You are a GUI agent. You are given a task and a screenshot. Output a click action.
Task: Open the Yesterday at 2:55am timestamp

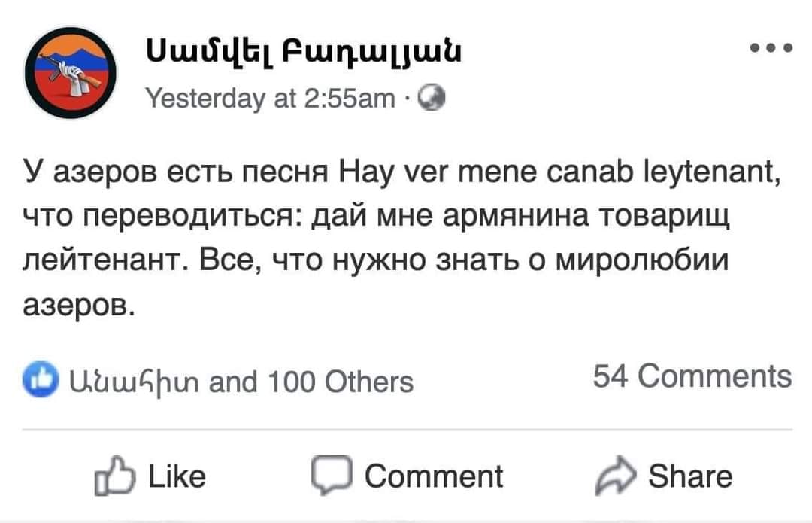point(270,97)
